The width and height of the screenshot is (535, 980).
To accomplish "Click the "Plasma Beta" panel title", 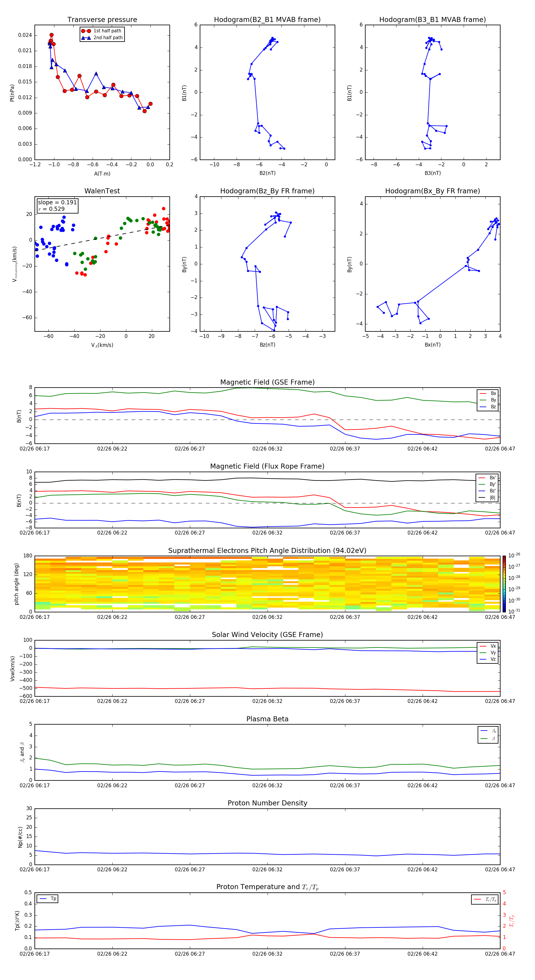I will (267, 719).
